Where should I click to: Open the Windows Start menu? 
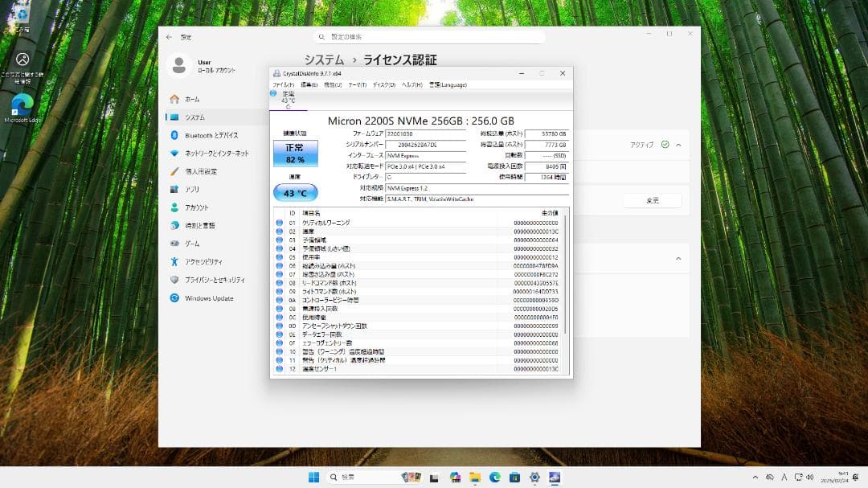tap(313, 478)
